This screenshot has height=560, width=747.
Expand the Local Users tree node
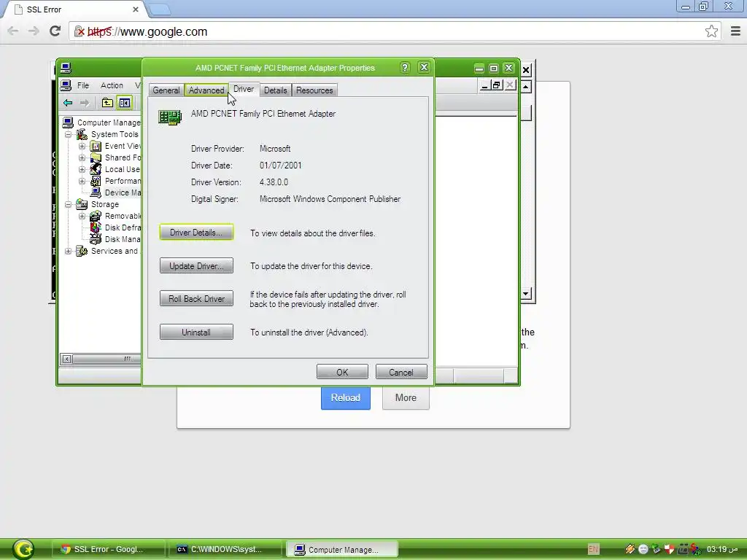click(x=82, y=169)
